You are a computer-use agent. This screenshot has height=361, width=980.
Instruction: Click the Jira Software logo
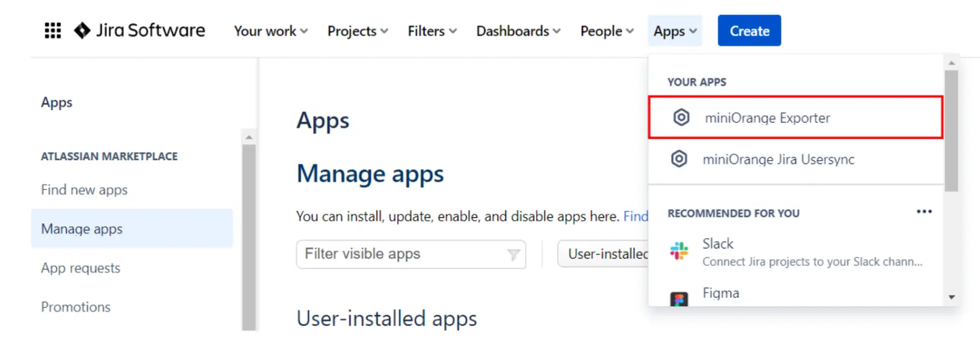(x=139, y=31)
